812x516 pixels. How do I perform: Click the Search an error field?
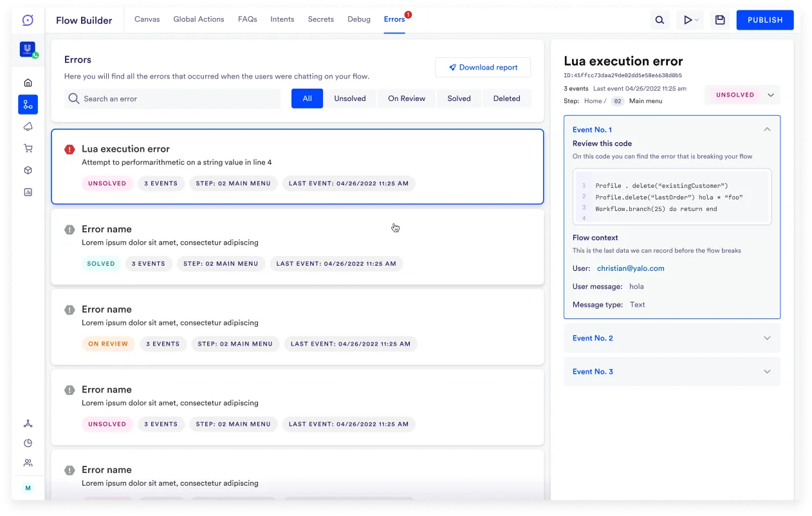[x=172, y=98]
